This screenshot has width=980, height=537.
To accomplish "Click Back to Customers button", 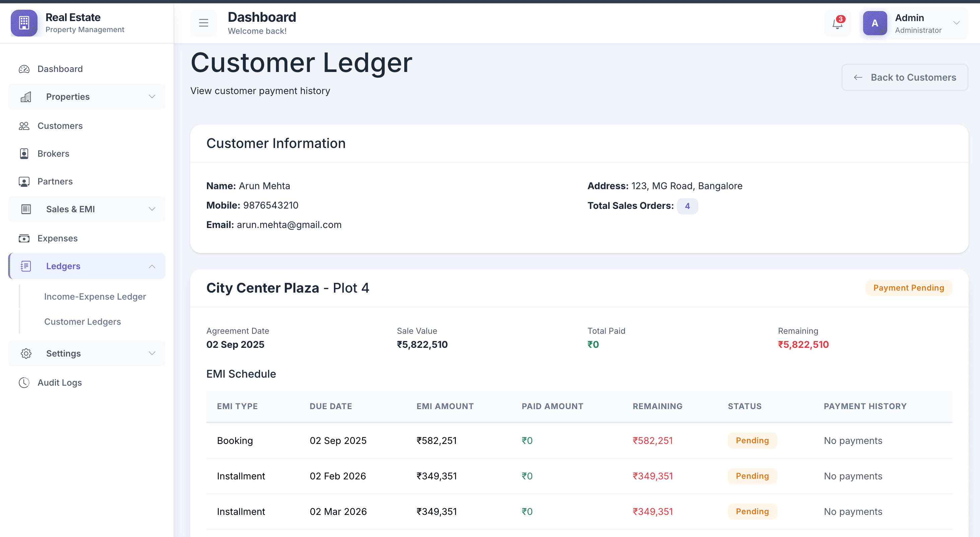I will click(905, 78).
